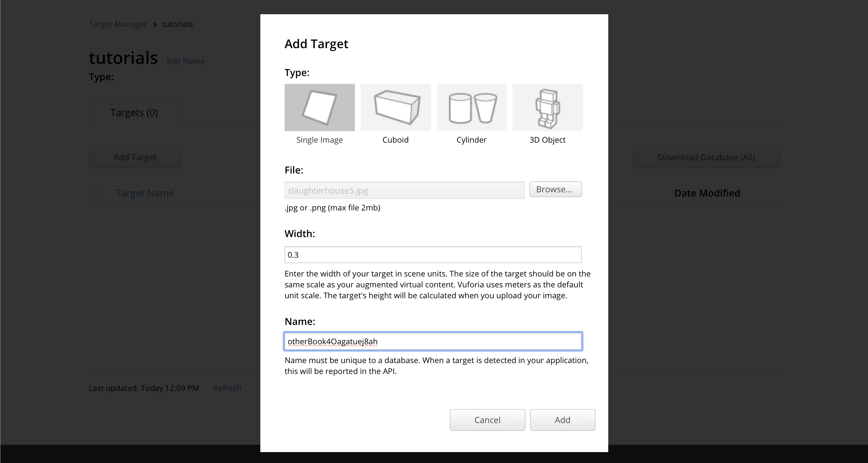
Task: Open the Target Manager breadcrumb link
Action: (118, 24)
